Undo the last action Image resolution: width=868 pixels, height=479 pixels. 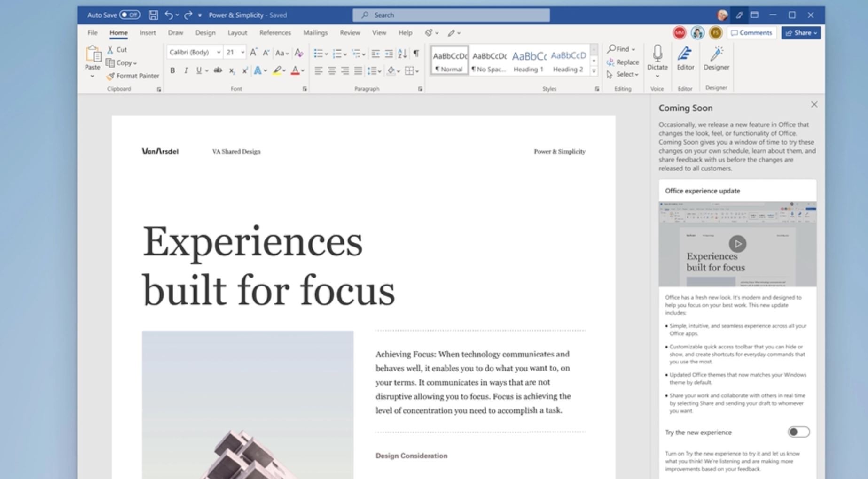[x=169, y=15]
